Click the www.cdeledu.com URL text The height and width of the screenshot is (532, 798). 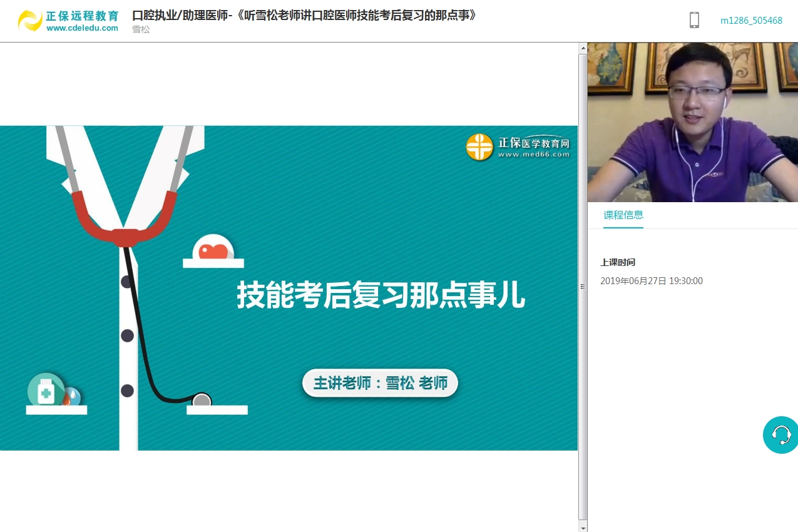coord(82,28)
